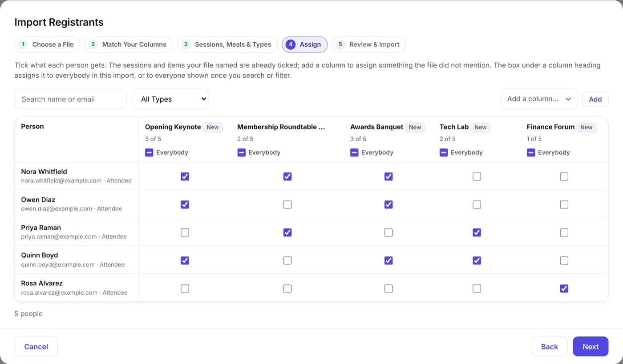This screenshot has height=364, width=623.
Task: Click the '5 people' count text
Action: [x=28, y=314]
